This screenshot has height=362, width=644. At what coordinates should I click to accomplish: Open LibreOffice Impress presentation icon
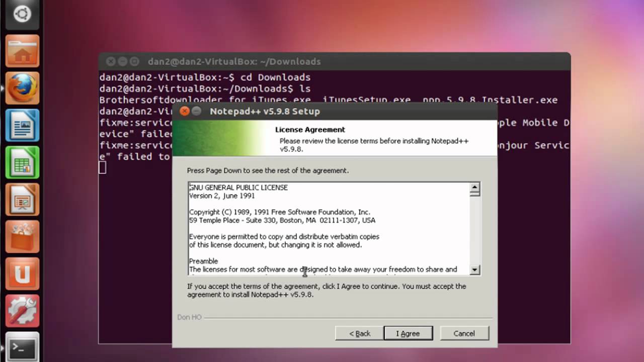(x=22, y=200)
